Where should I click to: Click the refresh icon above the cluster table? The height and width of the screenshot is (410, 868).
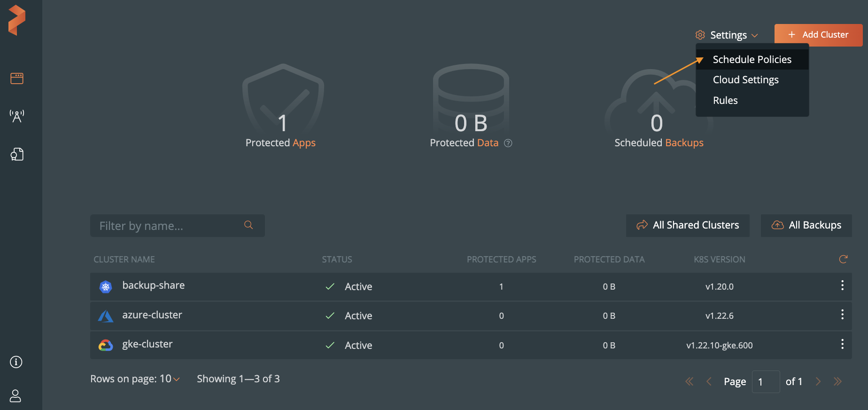pyautogui.click(x=843, y=259)
